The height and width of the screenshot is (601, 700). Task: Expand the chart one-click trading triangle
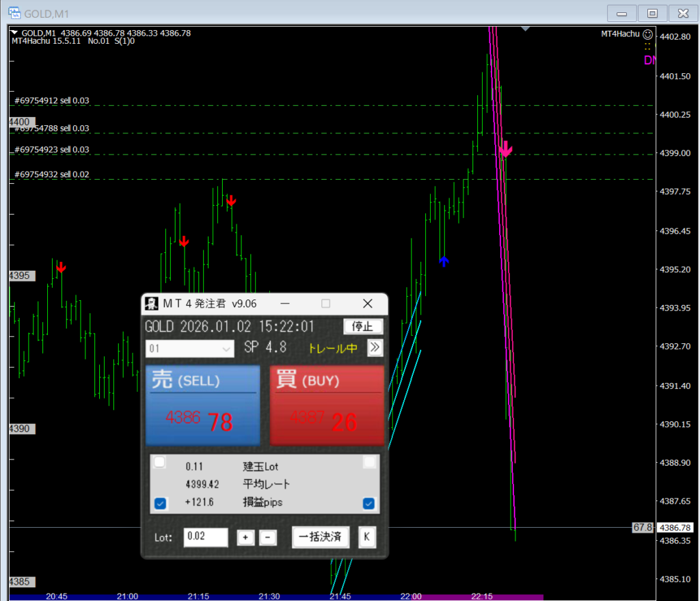pos(14,33)
